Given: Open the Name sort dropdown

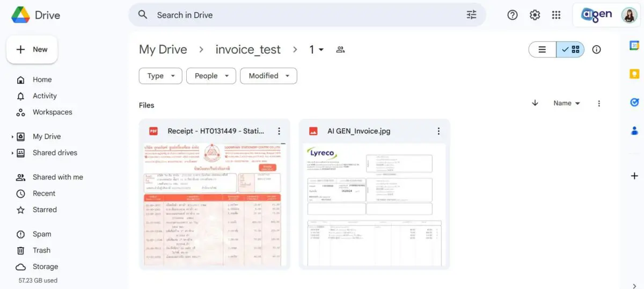Looking at the screenshot, I should pos(567,103).
